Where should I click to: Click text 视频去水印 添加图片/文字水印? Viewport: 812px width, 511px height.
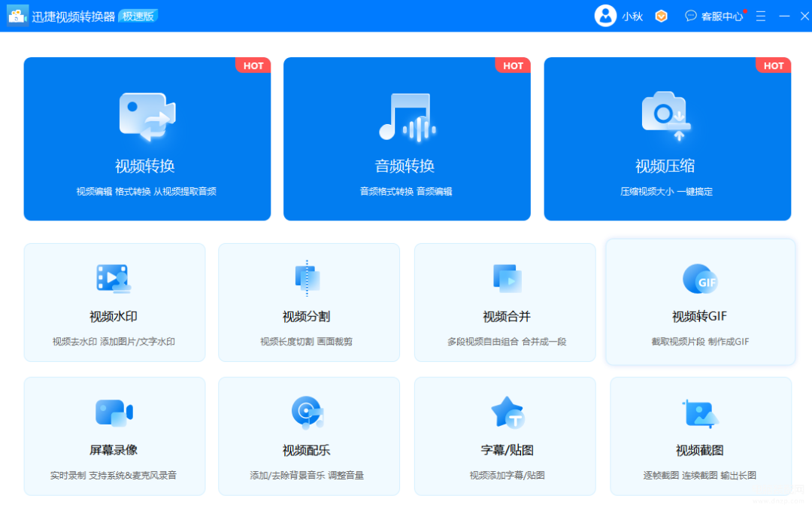(114, 342)
